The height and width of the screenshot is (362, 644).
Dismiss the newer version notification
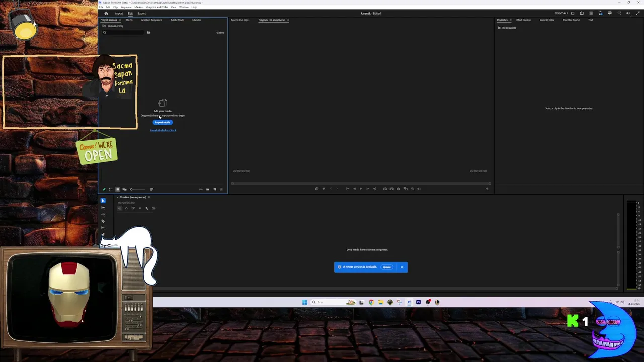tap(402, 267)
